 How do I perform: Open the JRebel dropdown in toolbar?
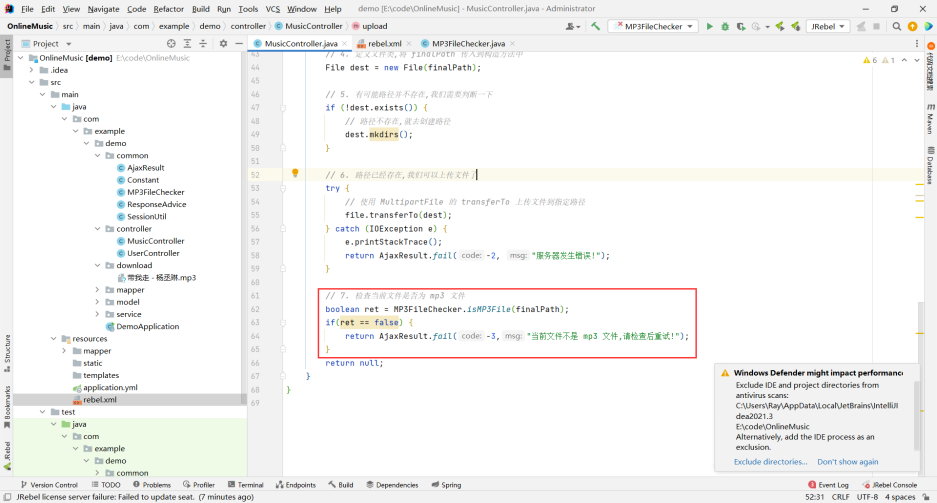pyautogui.click(x=828, y=26)
